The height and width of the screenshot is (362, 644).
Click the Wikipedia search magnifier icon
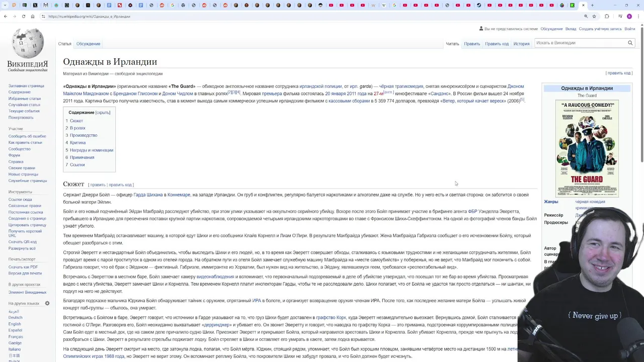click(630, 43)
